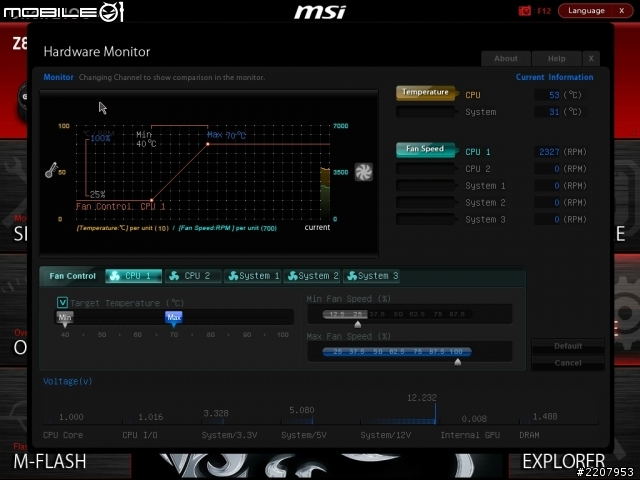Click the System temperature value 31
Viewport: 640px width, 480px height.
[x=554, y=112]
